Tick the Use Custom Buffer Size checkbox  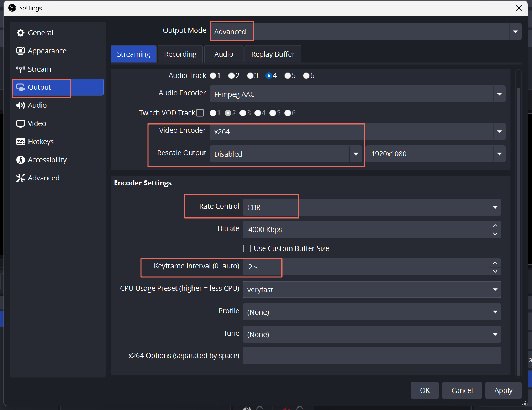(247, 248)
